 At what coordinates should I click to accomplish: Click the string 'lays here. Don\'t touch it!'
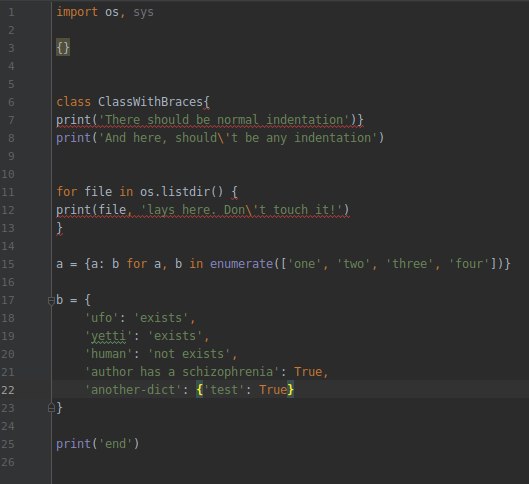(242, 210)
